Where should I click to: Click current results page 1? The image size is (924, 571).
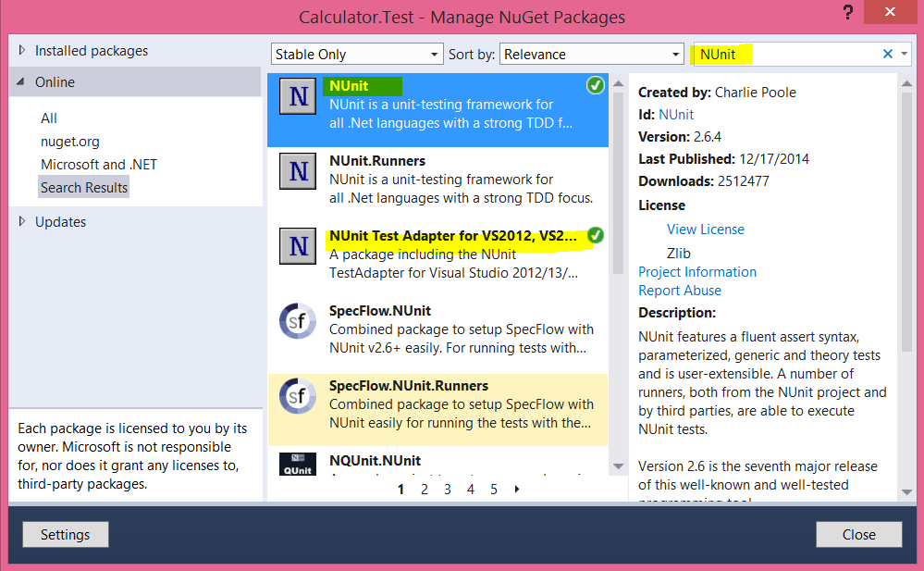coord(400,489)
